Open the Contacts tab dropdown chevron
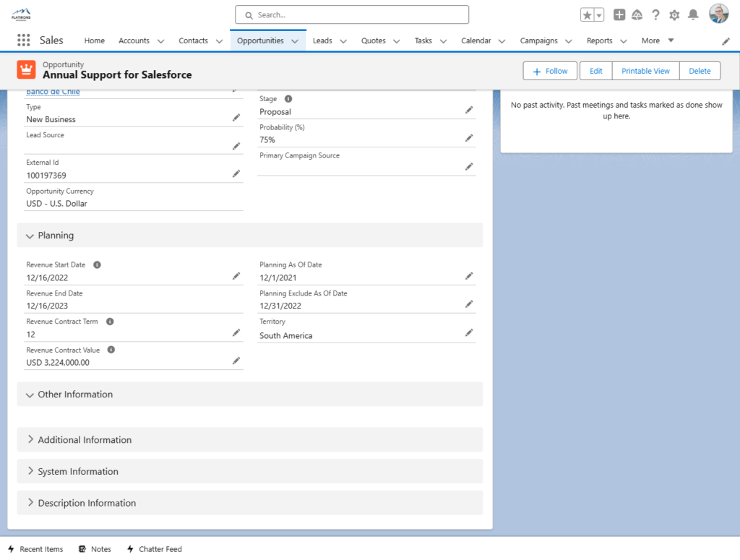 tap(219, 41)
